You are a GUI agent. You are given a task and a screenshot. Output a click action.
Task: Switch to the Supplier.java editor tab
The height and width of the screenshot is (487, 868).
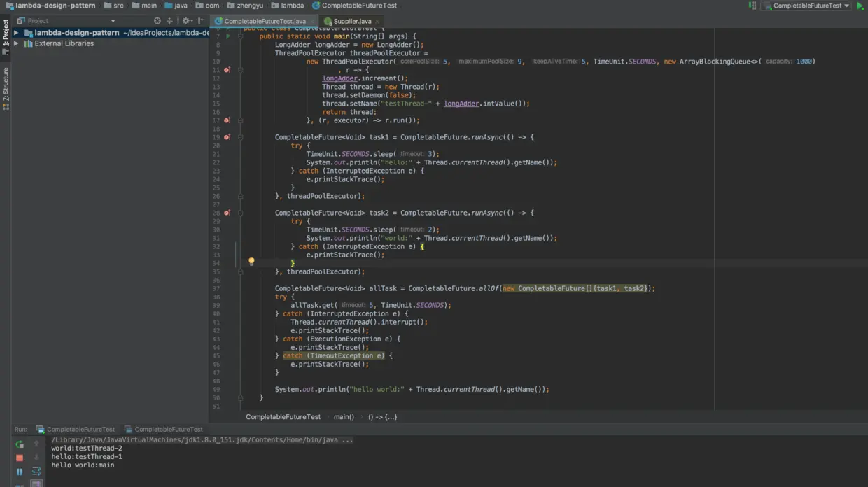(352, 22)
